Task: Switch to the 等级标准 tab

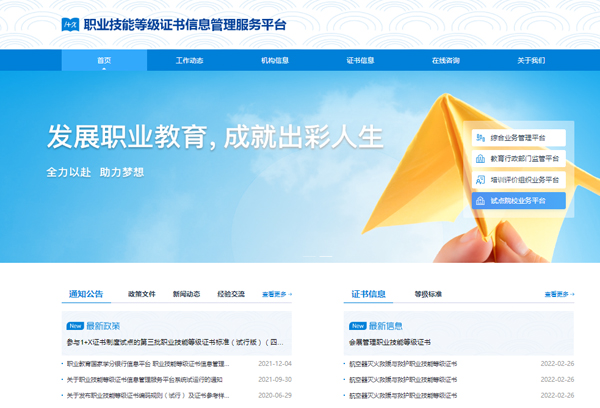Action: click(428, 295)
